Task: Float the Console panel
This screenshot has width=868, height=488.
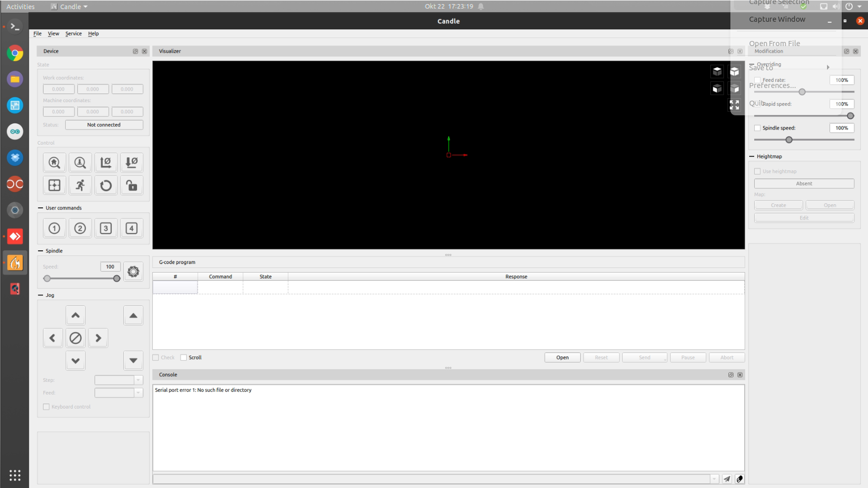Action: (731, 375)
